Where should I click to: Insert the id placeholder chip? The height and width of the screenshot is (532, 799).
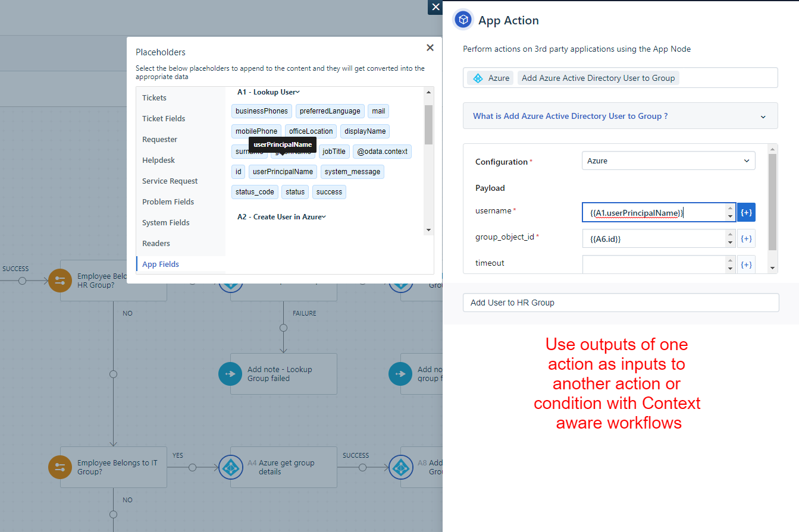[x=238, y=172]
